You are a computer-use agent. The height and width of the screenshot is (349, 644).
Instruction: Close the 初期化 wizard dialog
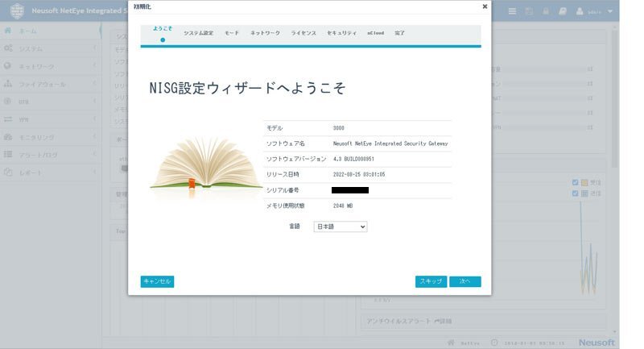485,6
